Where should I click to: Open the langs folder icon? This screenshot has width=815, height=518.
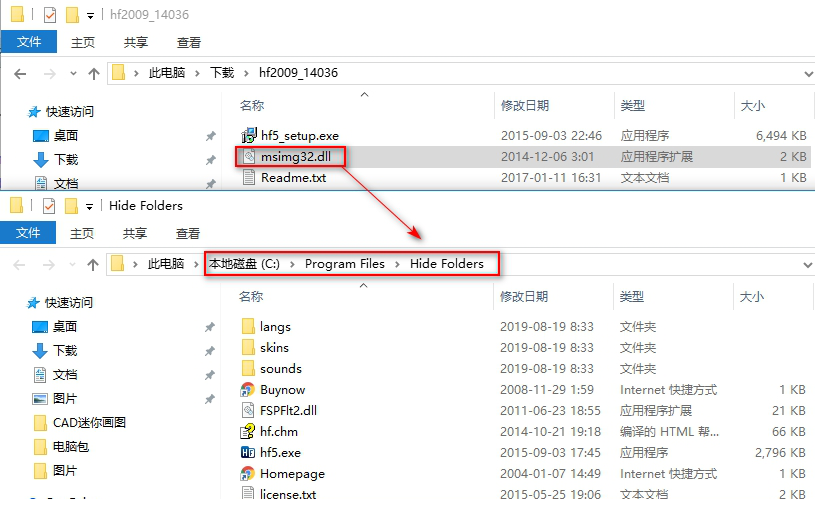click(248, 326)
